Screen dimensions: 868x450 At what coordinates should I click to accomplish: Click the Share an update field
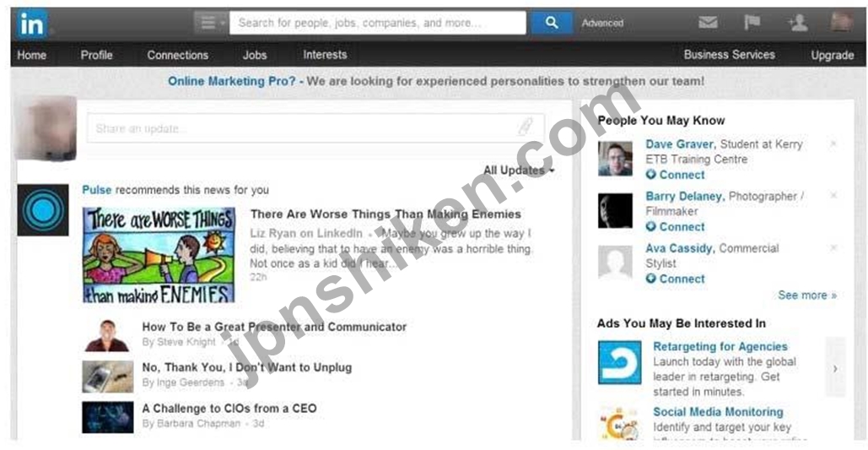(315, 128)
